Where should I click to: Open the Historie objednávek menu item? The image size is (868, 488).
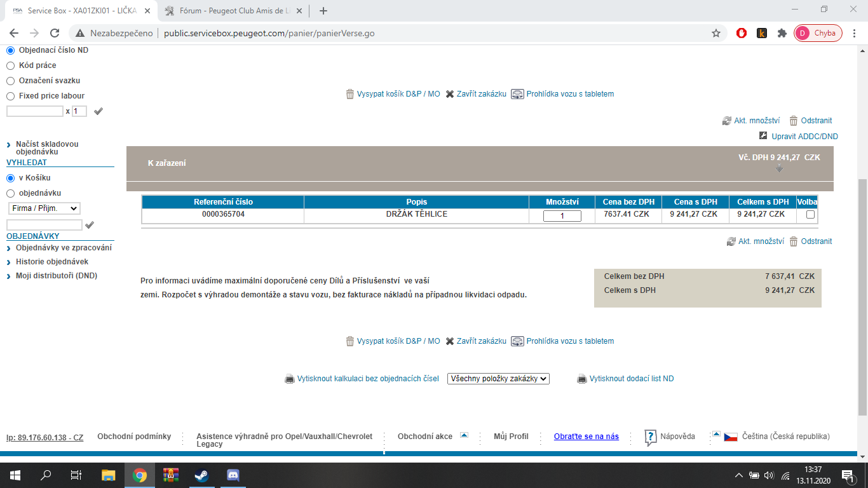click(52, 262)
